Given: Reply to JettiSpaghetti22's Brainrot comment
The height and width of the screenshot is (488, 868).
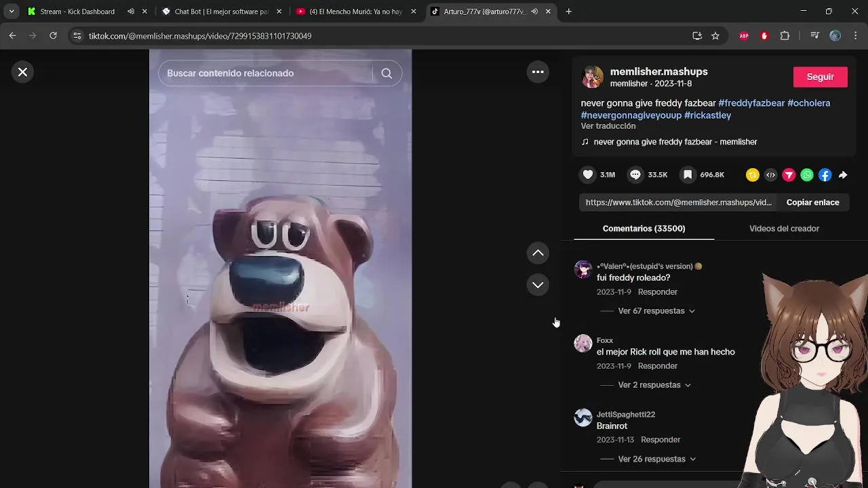Looking at the screenshot, I should (660, 440).
